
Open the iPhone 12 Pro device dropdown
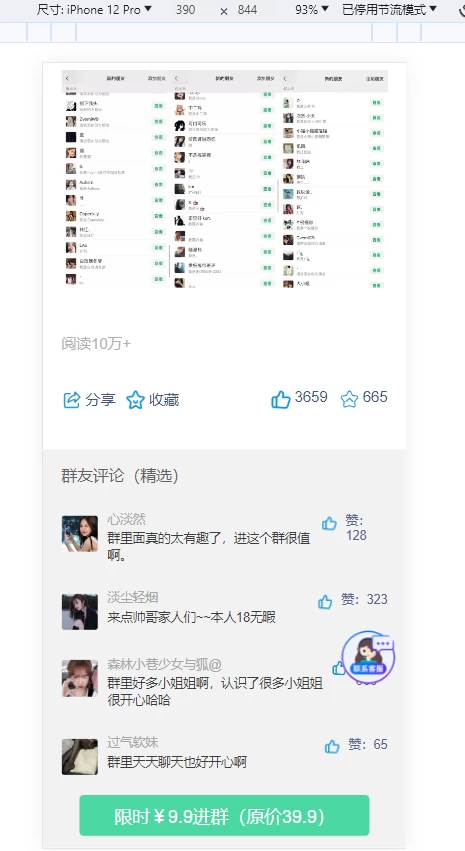(x=94, y=9)
